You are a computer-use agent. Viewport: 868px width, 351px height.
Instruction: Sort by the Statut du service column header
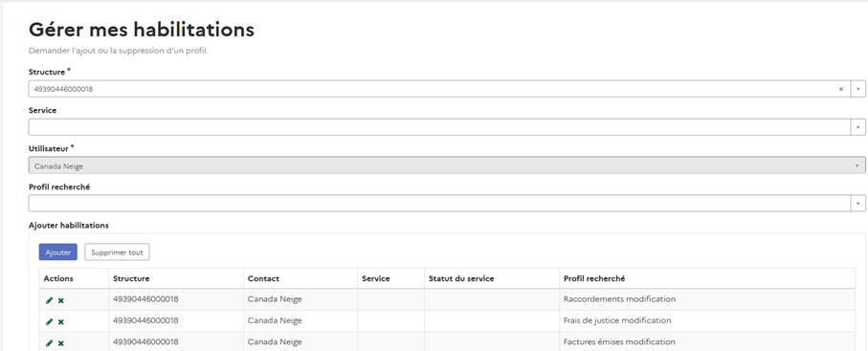coord(461,278)
